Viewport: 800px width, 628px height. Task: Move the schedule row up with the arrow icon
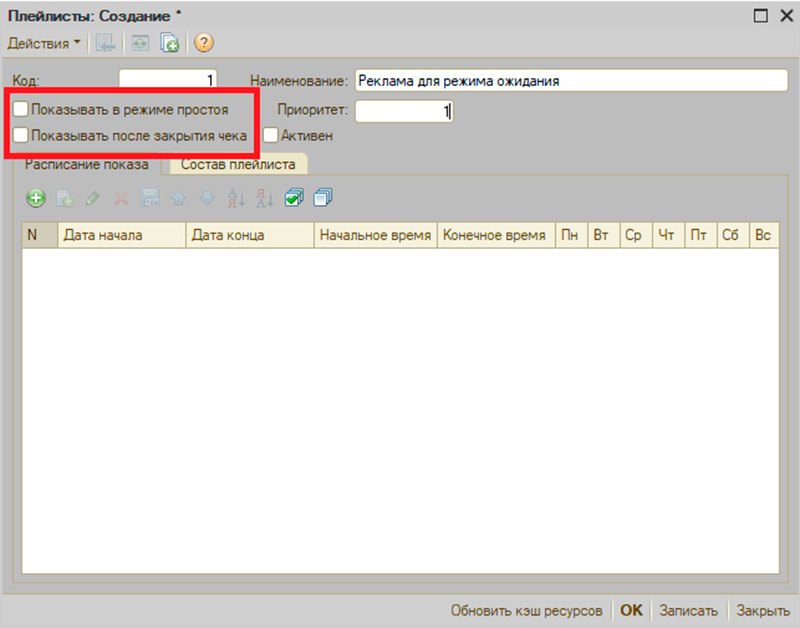click(179, 198)
